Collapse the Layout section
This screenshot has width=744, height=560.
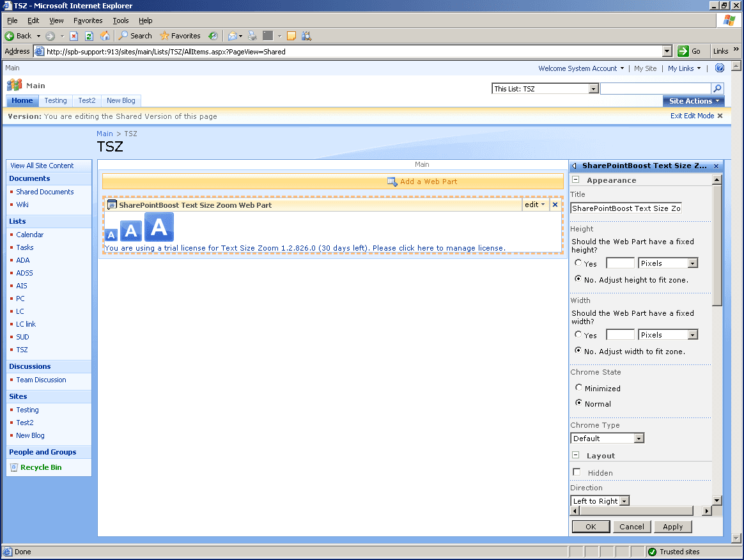(575, 455)
